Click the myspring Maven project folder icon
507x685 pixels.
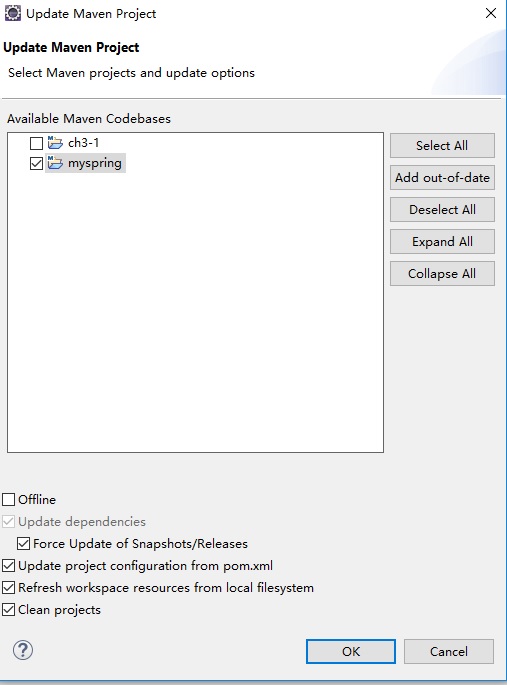(55, 163)
